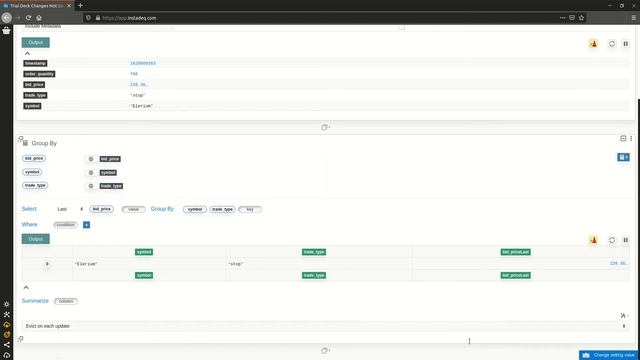Expand row 0 in the Group By output table
This screenshot has width=640, height=360.
click(x=47, y=264)
